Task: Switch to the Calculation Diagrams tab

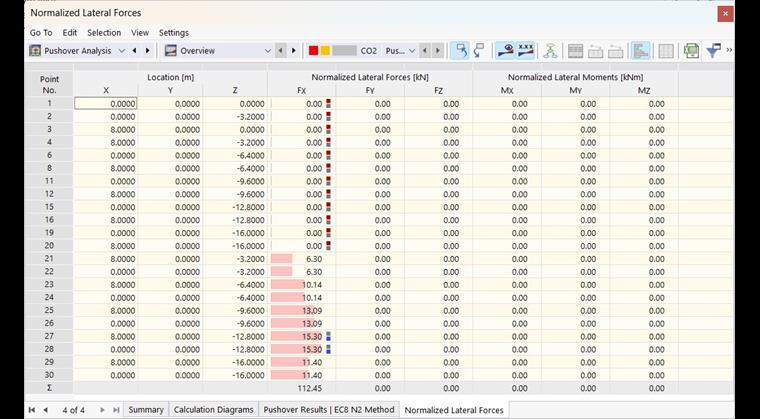Action: click(x=214, y=410)
